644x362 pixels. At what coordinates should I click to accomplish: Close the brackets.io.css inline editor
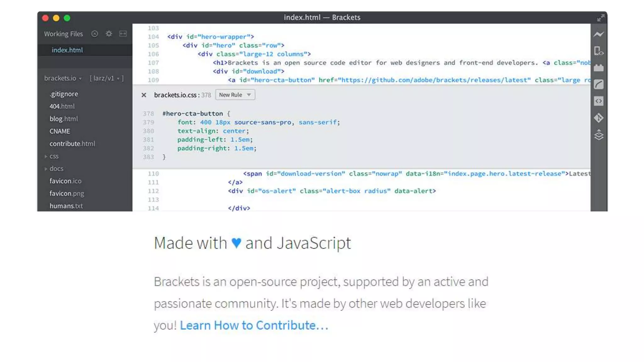[144, 95]
